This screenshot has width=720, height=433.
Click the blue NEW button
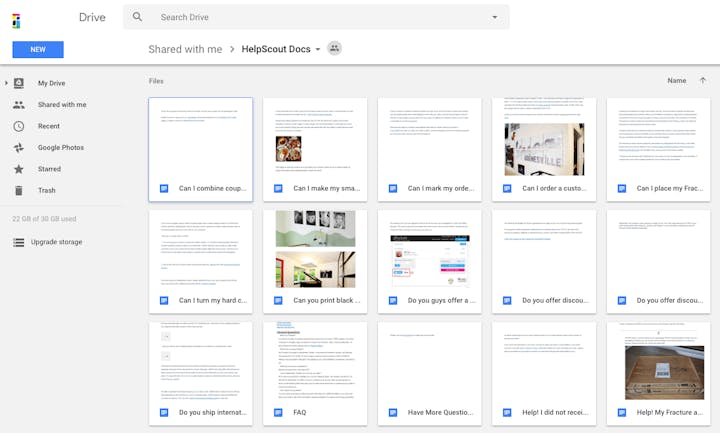[38, 49]
